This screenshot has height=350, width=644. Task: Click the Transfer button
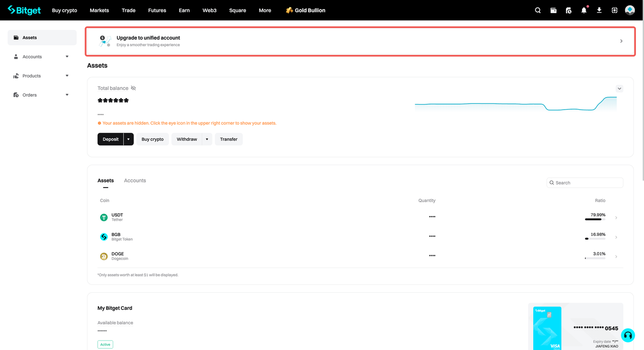pos(228,139)
